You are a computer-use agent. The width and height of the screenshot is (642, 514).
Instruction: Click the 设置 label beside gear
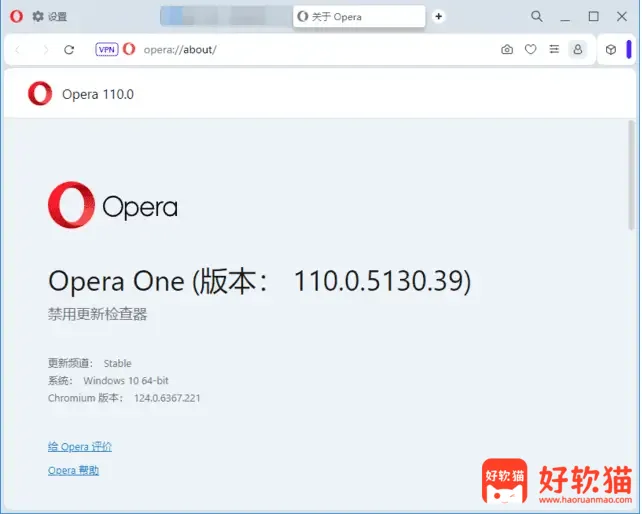click(57, 17)
